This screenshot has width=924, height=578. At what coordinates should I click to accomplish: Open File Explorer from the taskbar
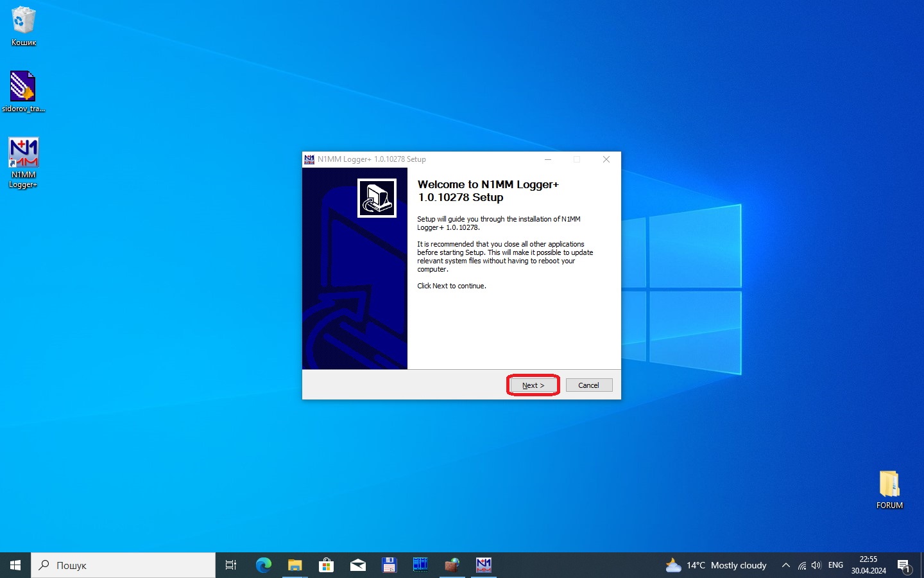[x=295, y=565]
